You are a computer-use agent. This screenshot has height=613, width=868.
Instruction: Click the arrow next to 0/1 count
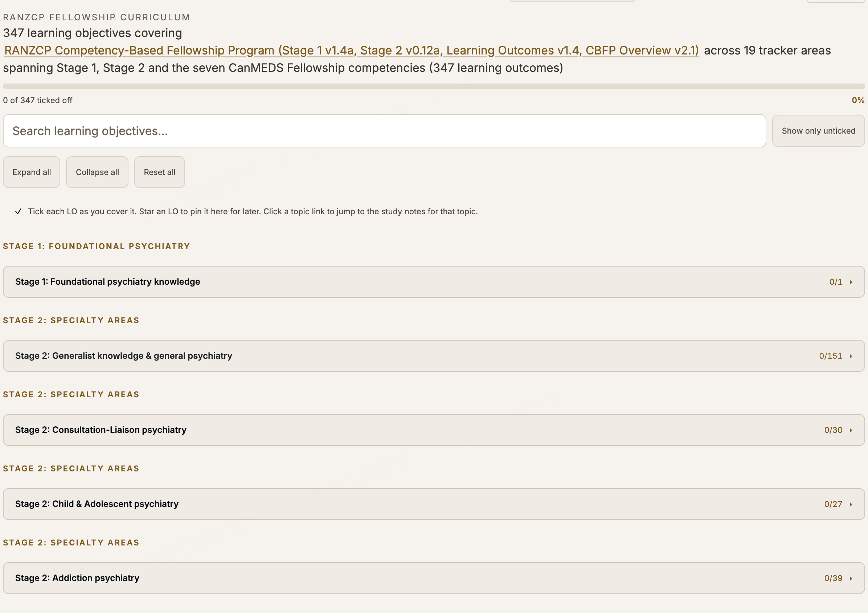click(851, 282)
